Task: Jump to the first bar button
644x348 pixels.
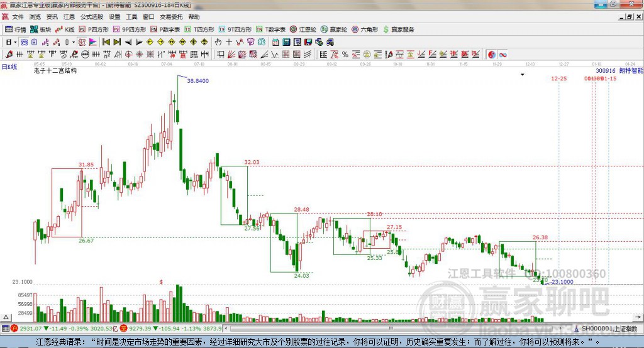Action: [106, 42]
